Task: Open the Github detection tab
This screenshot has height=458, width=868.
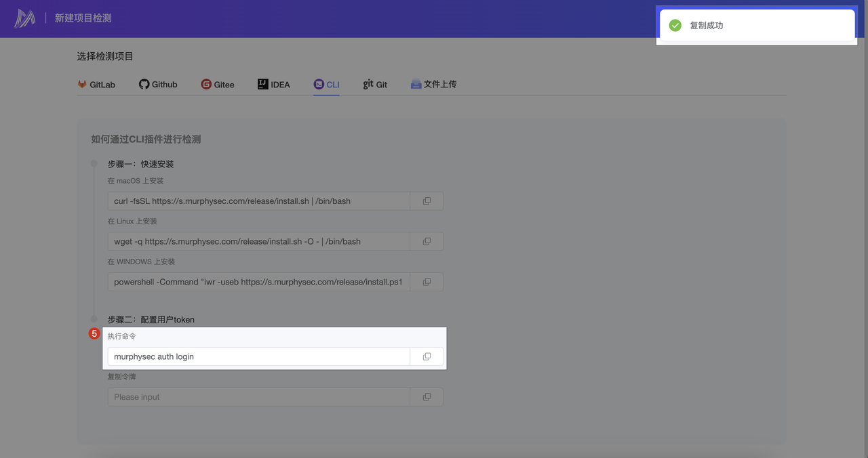Action: click(158, 85)
